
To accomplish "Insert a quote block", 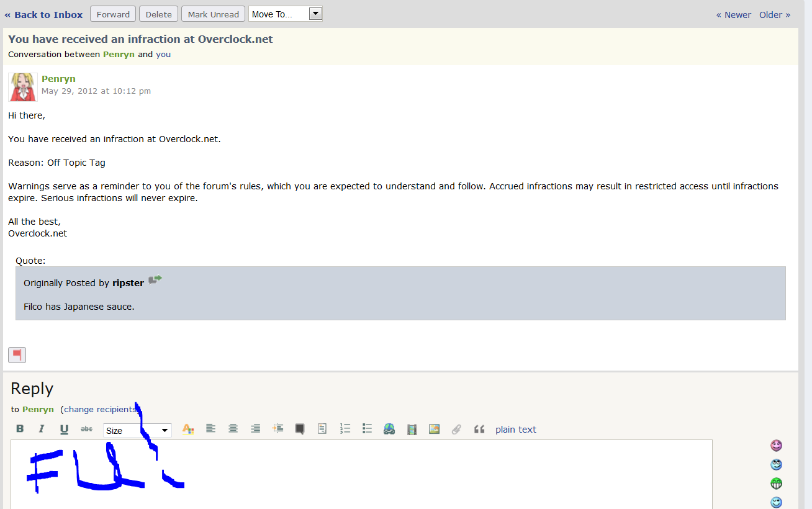I will click(479, 428).
